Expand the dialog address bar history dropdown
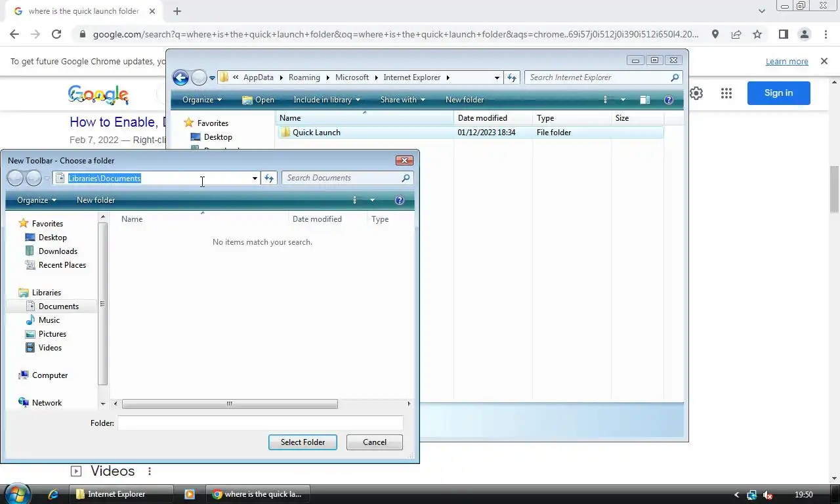840x504 pixels. click(x=255, y=178)
